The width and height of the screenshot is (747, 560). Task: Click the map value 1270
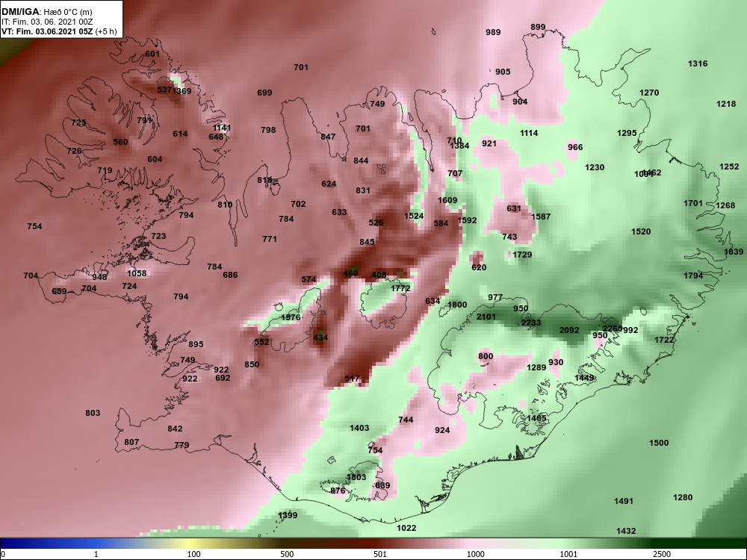tap(649, 93)
